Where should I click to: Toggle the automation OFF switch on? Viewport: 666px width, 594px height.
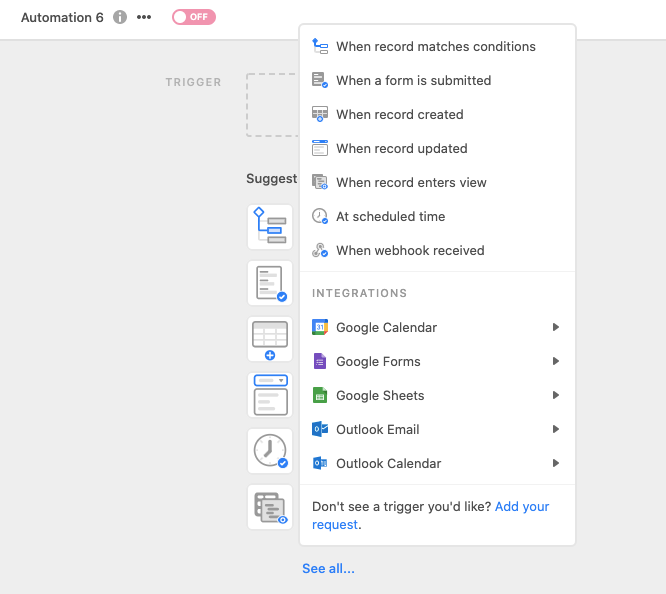(194, 17)
